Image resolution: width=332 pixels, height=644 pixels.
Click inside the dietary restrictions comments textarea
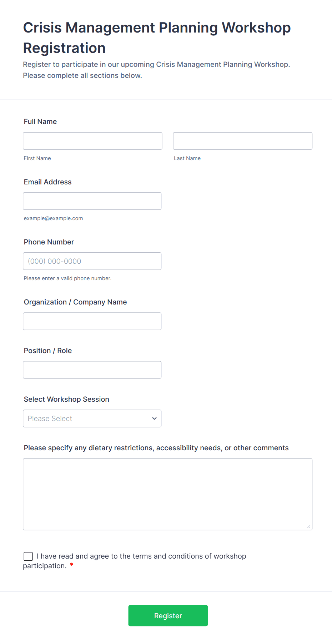click(x=167, y=494)
